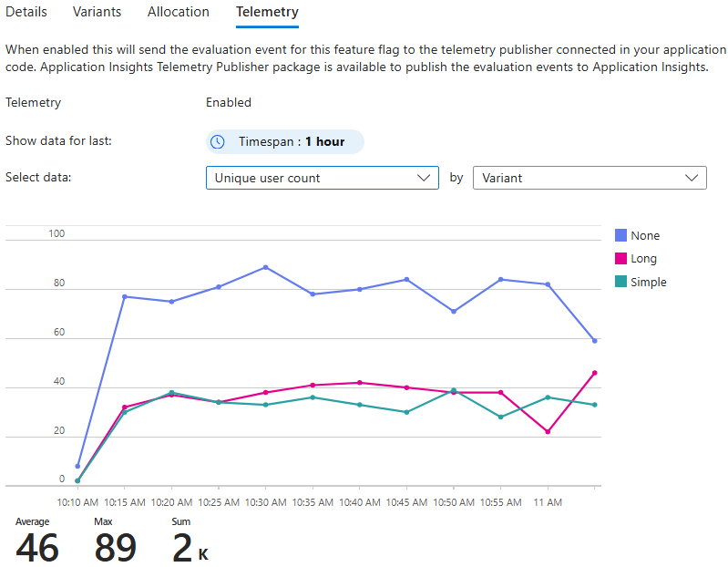Click the pink Long legend swatch
Screen dimensions: 728x567
(x=621, y=259)
